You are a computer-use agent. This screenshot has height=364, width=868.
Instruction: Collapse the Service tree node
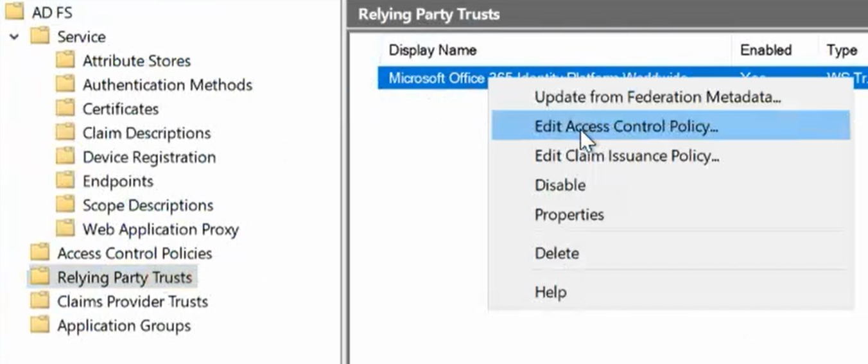[x=14, y=37]
